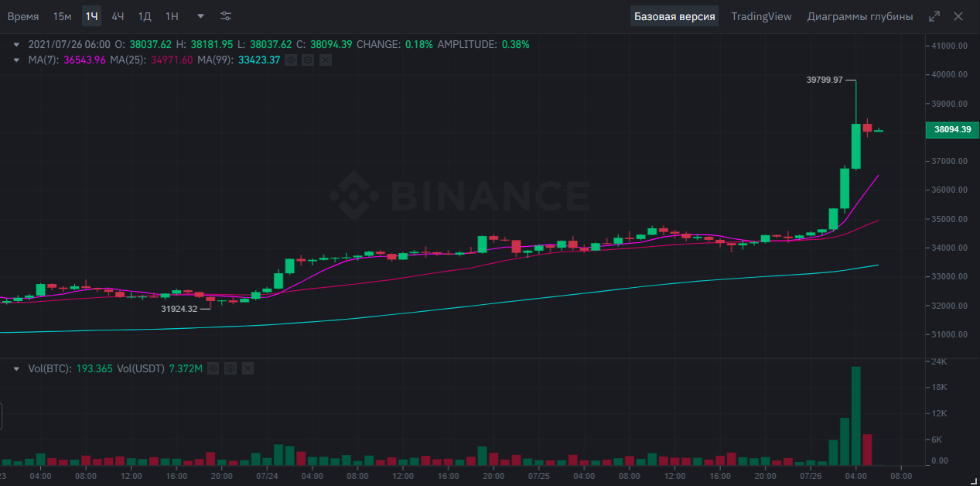Open more timeframes dropdown arrow

point(201,16)
